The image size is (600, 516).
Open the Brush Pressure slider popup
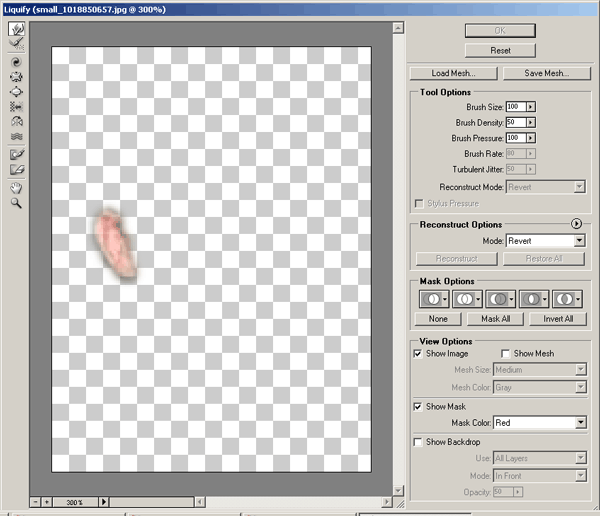pos(531,138)
